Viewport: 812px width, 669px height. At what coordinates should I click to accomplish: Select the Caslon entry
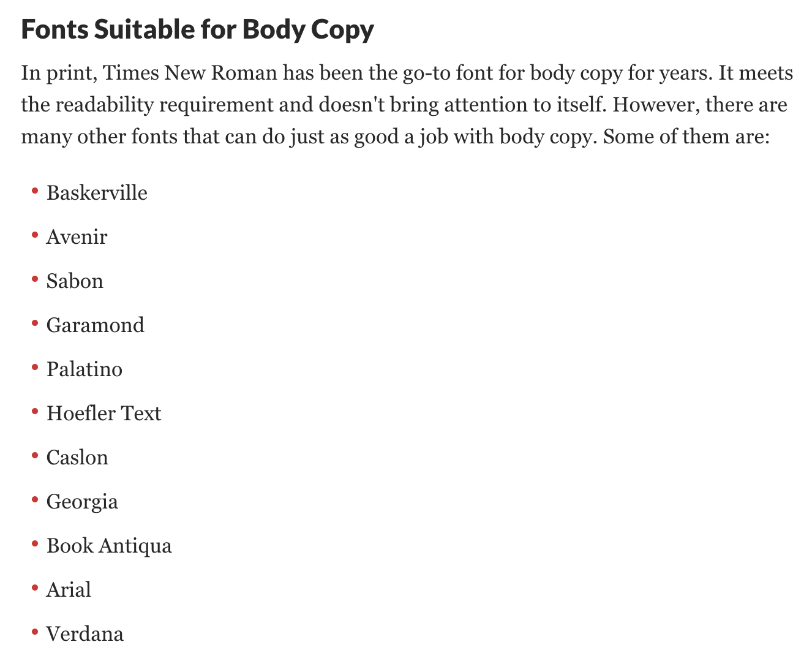[77, 458]
